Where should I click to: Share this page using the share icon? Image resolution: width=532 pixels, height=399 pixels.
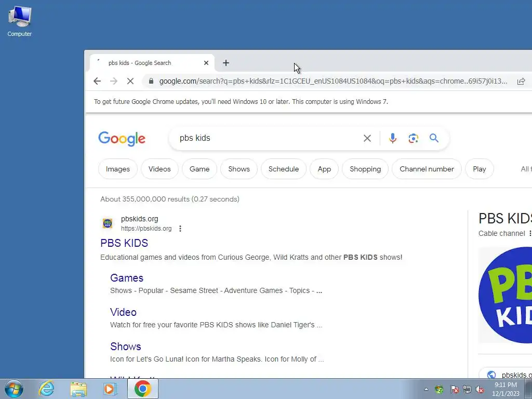click(521, 81)
